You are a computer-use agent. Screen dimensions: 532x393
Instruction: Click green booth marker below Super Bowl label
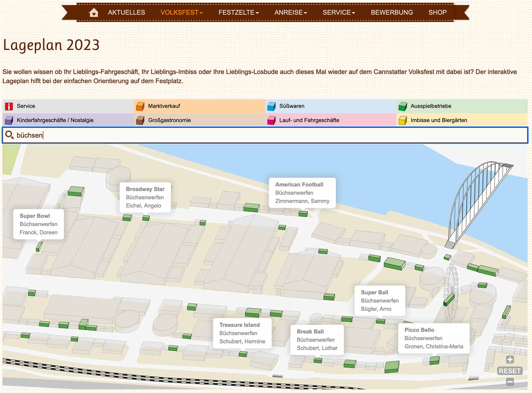pos(39,247)
